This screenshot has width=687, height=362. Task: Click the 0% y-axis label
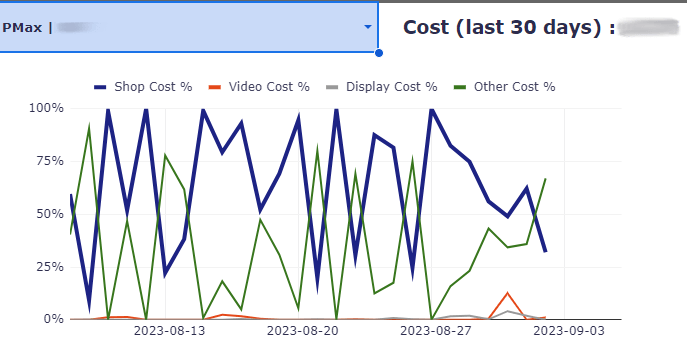point(53,319)
